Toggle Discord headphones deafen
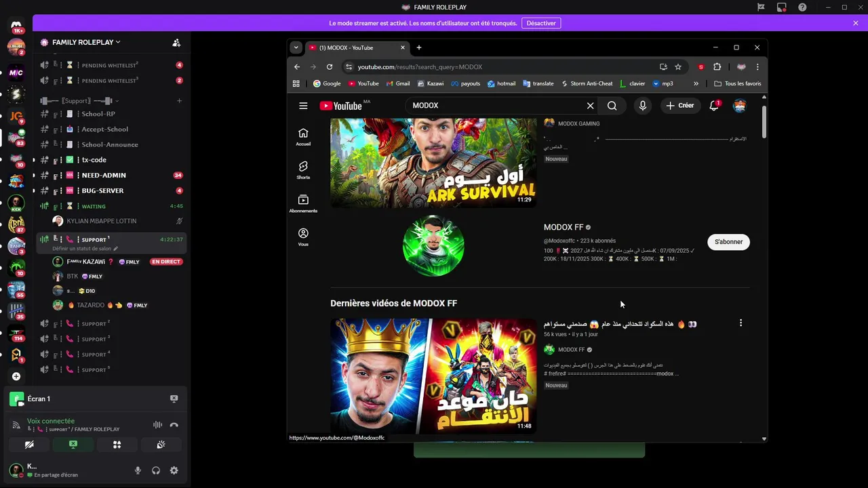Image resolution: width=868 pixels, height=488 pixels. pyautogui.click(x=156, y=470)
